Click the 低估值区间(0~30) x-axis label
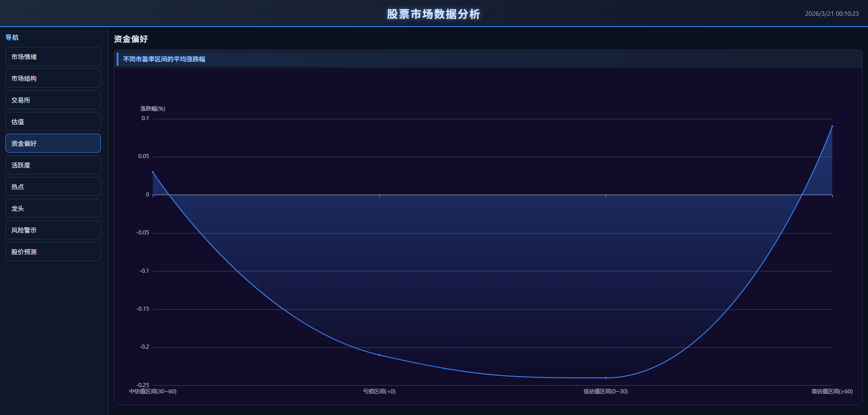868x415 pixels. pos(606,392)
